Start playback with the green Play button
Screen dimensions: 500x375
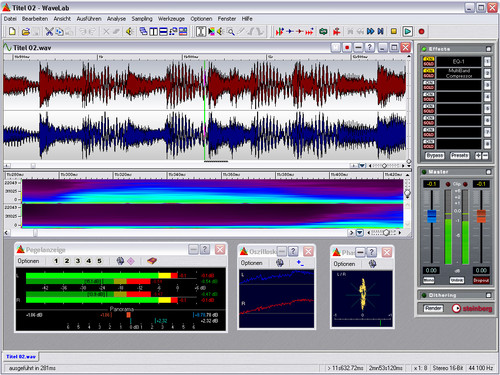tap(407, 31)
